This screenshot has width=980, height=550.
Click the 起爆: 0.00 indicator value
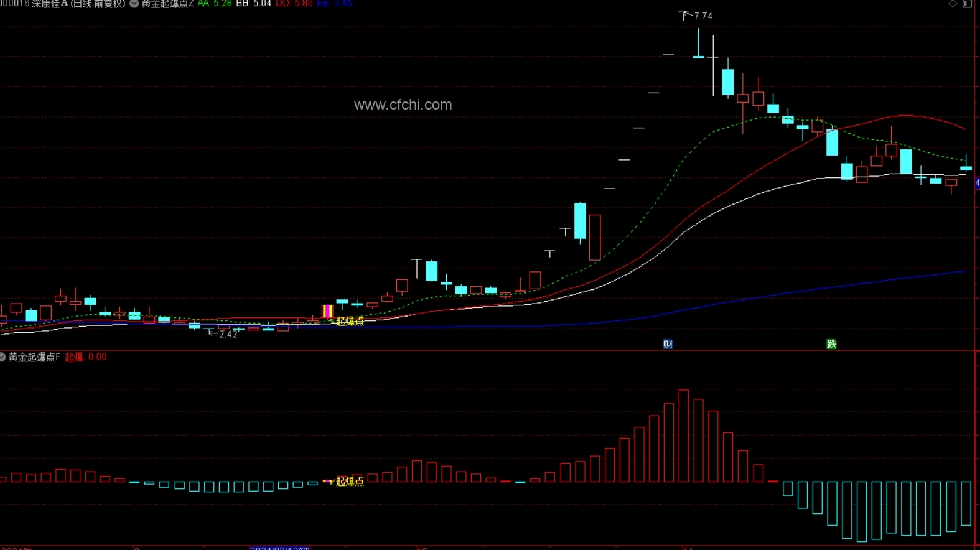click(86, 357)
